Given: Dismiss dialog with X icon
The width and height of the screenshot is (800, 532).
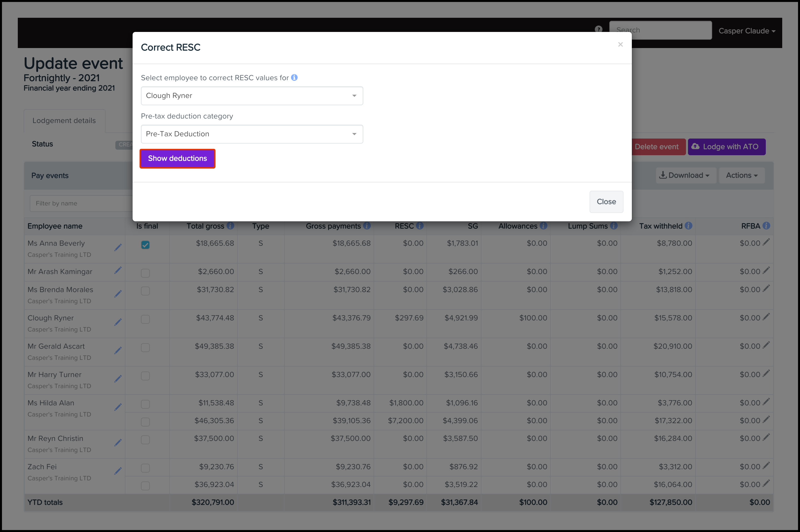Looking at the screenshot, I should point(620,44).
